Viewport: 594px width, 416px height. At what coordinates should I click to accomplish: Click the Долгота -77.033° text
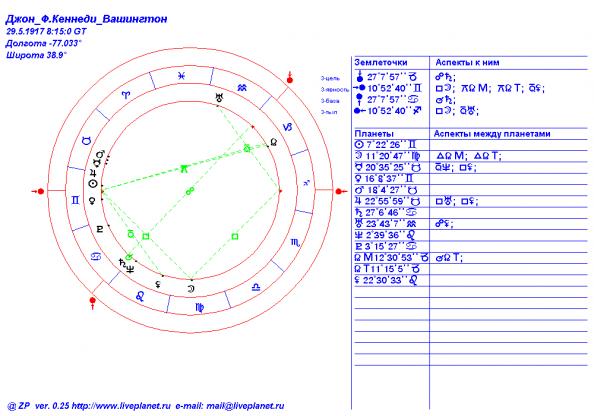coord(44,43)
